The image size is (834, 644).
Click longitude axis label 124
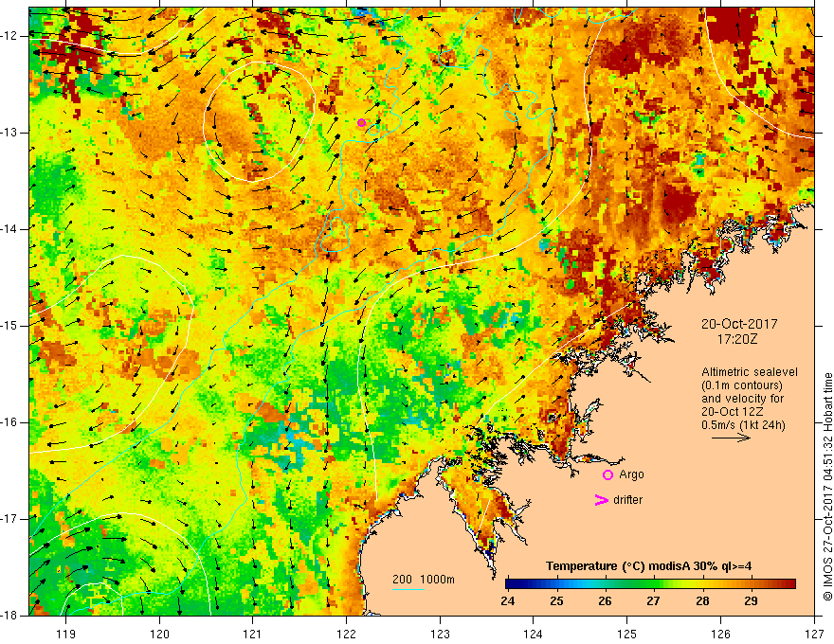[x=534, y=634]
